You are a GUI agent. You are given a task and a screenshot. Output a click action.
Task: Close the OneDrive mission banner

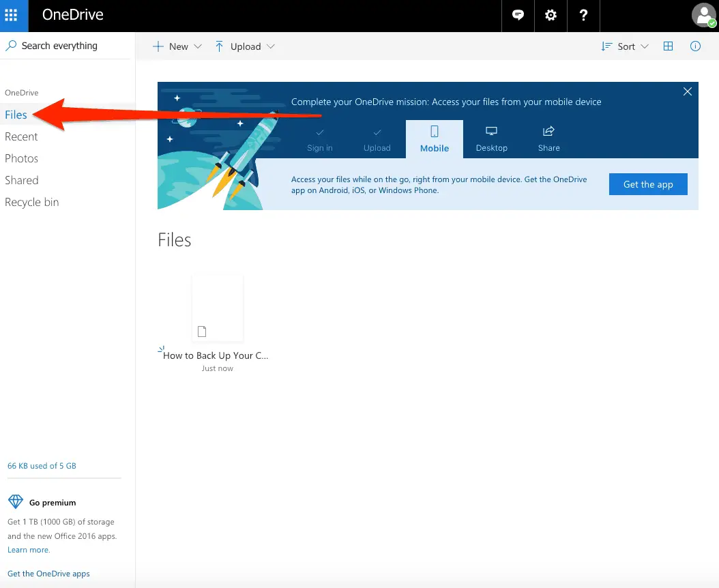tap(688, 91)
